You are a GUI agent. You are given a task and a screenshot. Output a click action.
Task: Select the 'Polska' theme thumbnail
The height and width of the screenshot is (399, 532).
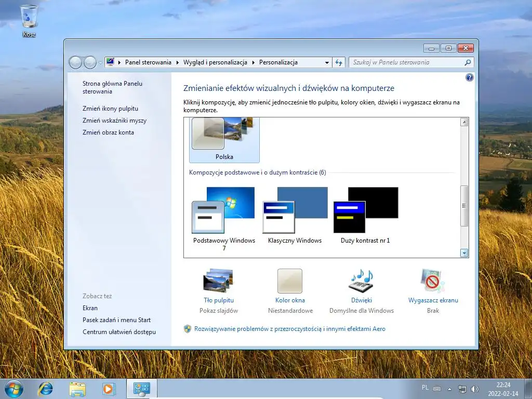[x=224, y=140]
